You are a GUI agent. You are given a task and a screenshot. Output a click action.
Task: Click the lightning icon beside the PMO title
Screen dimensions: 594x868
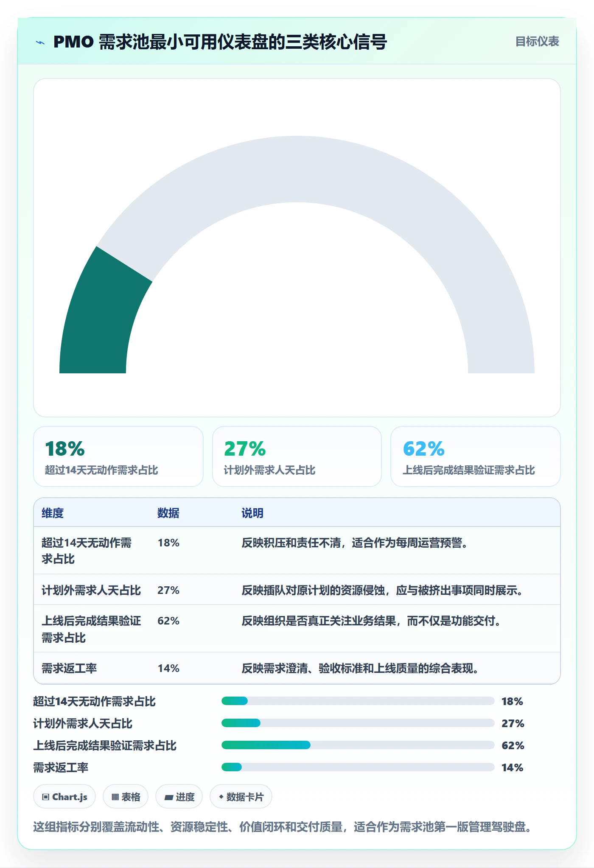pyautogui.click(x=40, y=42)
